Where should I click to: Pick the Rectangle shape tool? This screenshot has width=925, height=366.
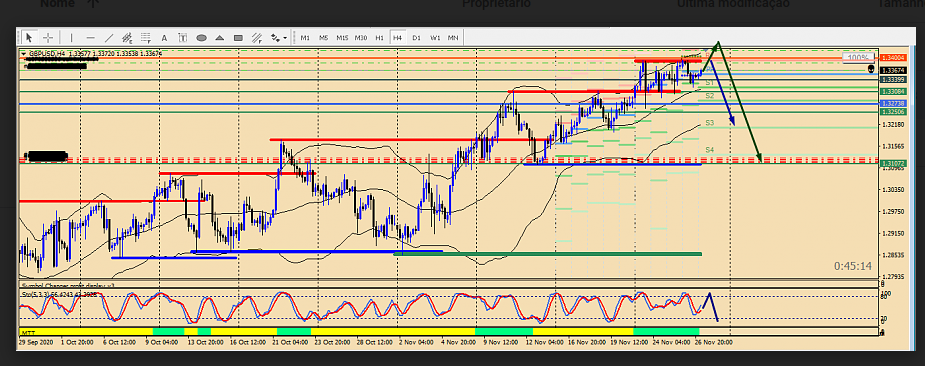238,38
